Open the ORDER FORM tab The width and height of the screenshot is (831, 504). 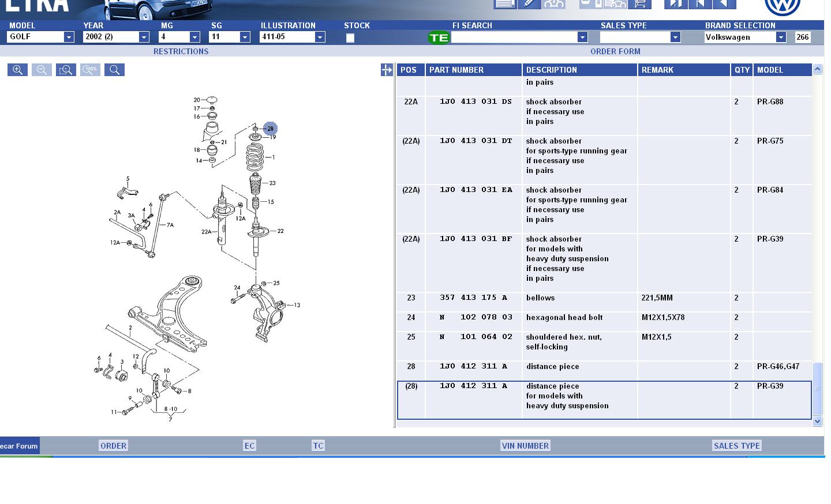[x=615, y=51]
